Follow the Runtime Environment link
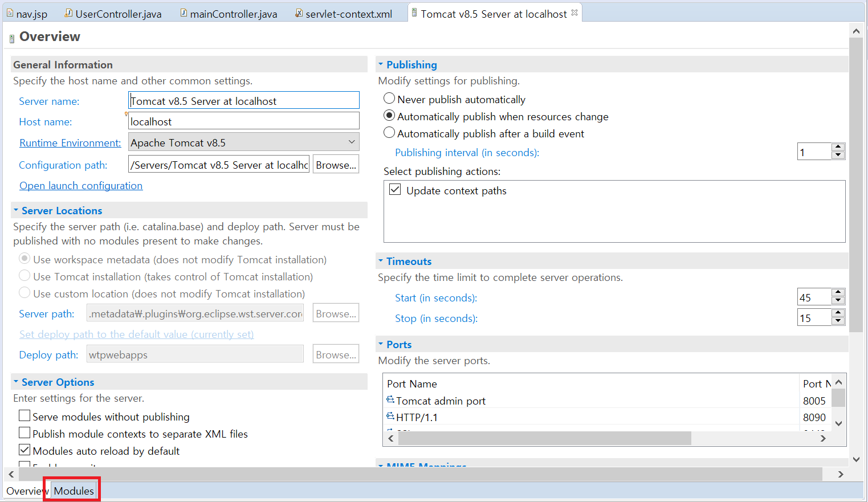The width and height of the screenshot is (868, 502). pos(70,143)
